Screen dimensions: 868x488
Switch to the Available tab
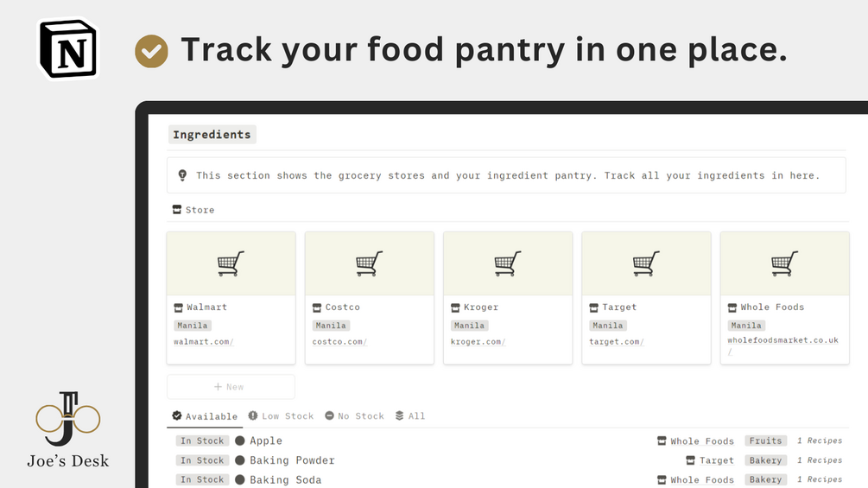pyautogui.click(x=205, y=416)
